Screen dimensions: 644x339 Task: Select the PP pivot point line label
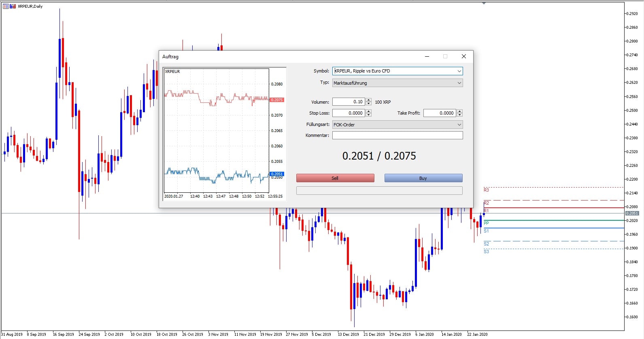(x=486, y=223)
